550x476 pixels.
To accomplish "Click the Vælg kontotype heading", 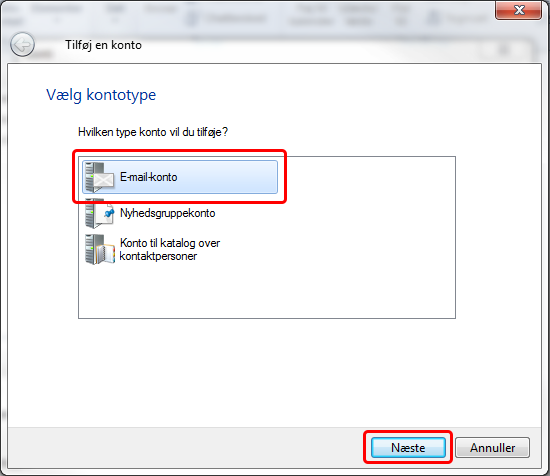I will (x=101, y=95).
